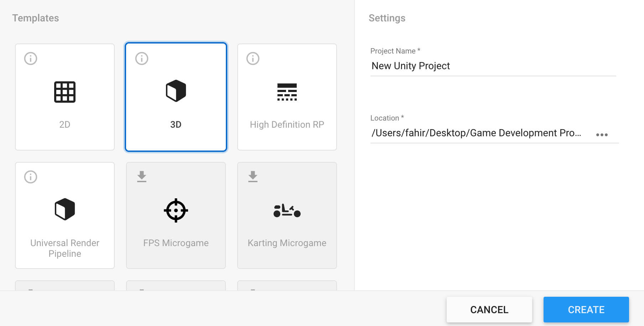Click the Project Name text field

(x=493, y=66)
